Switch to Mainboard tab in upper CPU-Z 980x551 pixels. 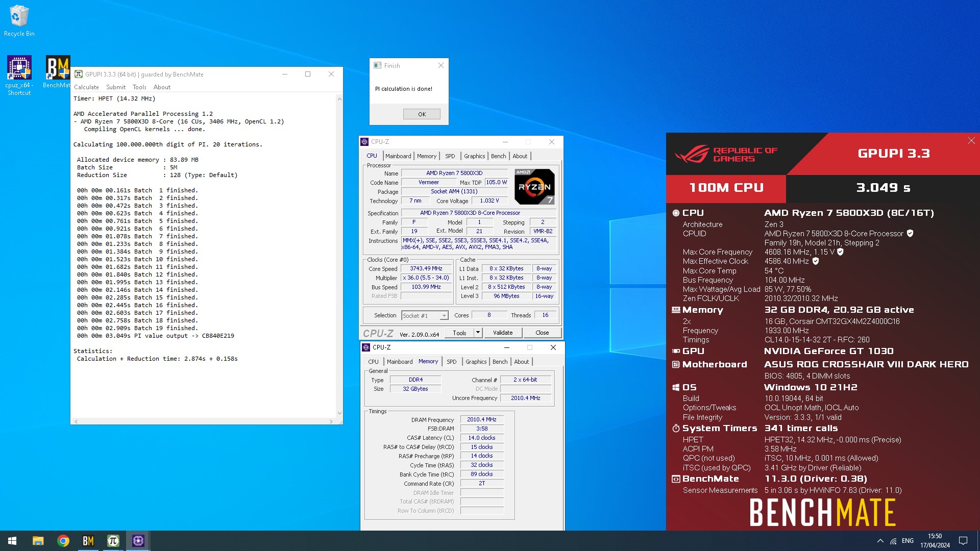pos(398,156)
